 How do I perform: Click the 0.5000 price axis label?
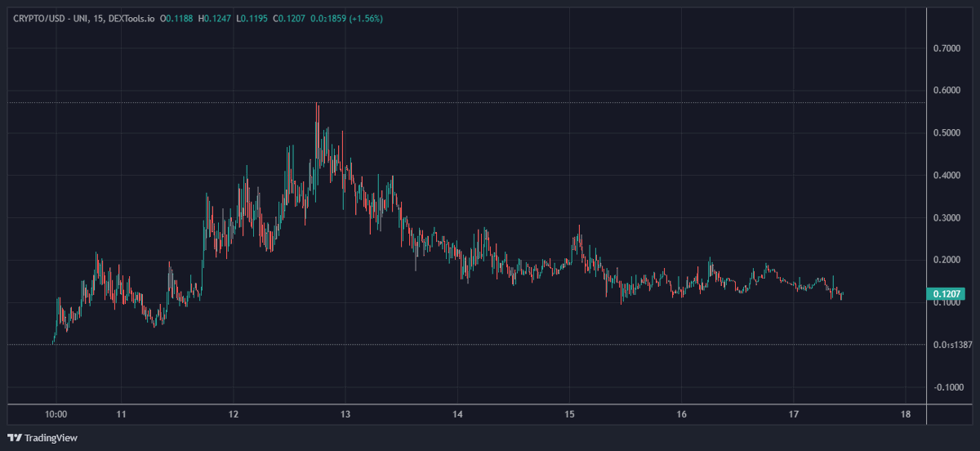[x=947, y=133]
